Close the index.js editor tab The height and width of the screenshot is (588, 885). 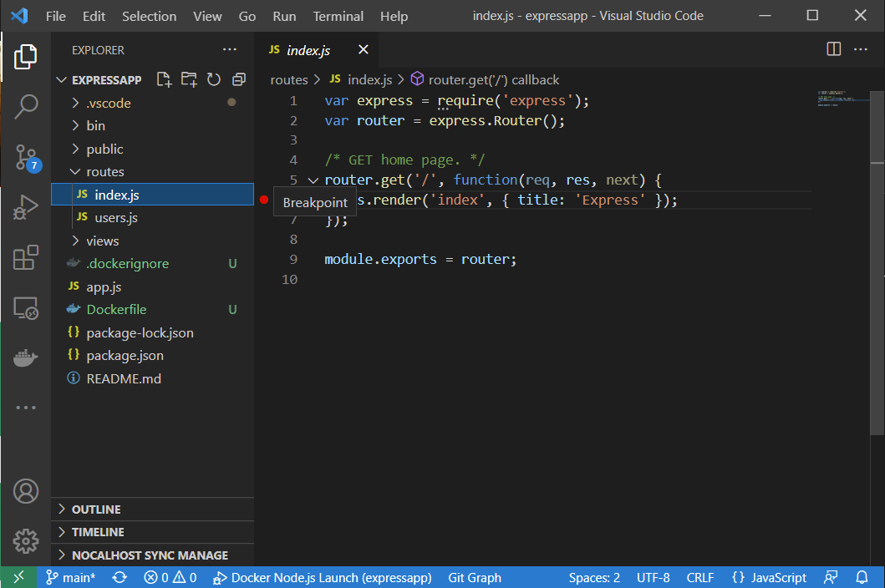pyautogui.click(x=364, y=49)
